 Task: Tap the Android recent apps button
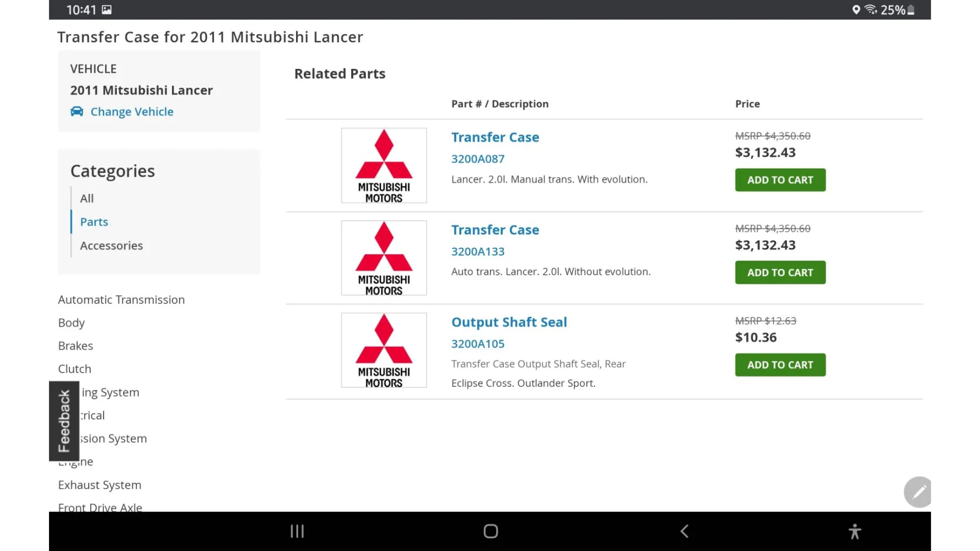(x=297, y=531)
